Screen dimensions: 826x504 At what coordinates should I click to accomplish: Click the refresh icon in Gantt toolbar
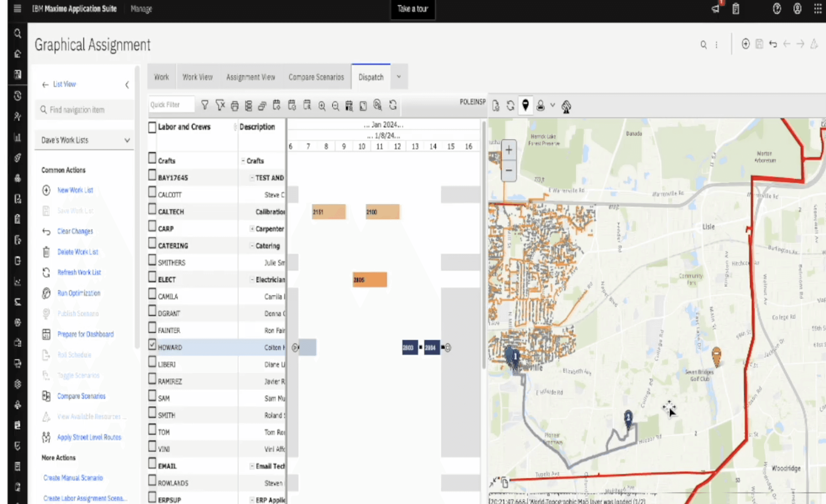tap(393, 105)
